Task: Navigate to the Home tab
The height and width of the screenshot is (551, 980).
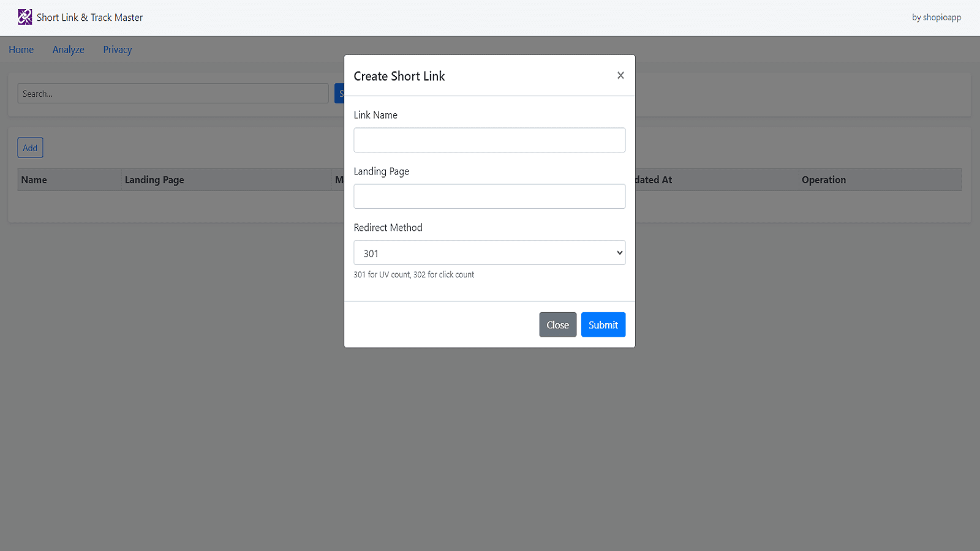Action: pos(21,50)
